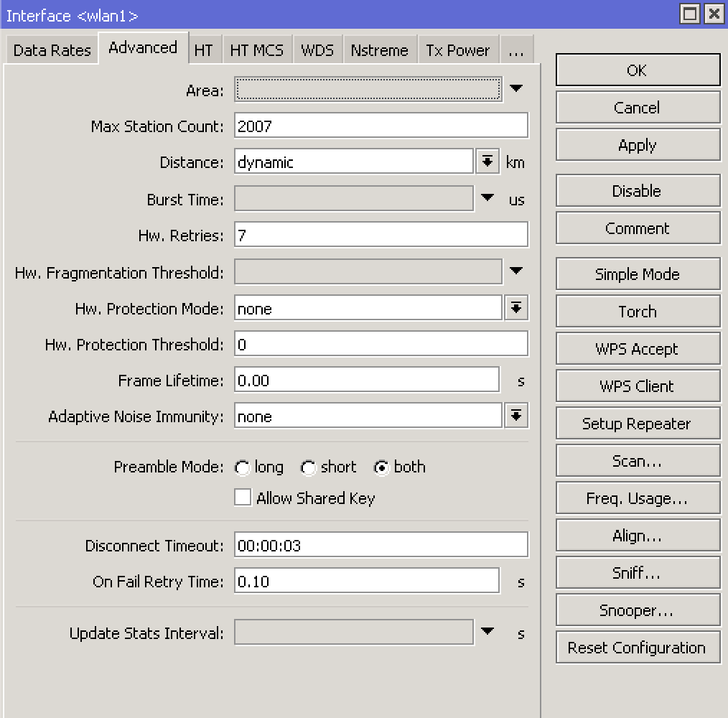This screenshot has height=718, width=728.
Task: Click the Distance value field
Action: (354, 161)
